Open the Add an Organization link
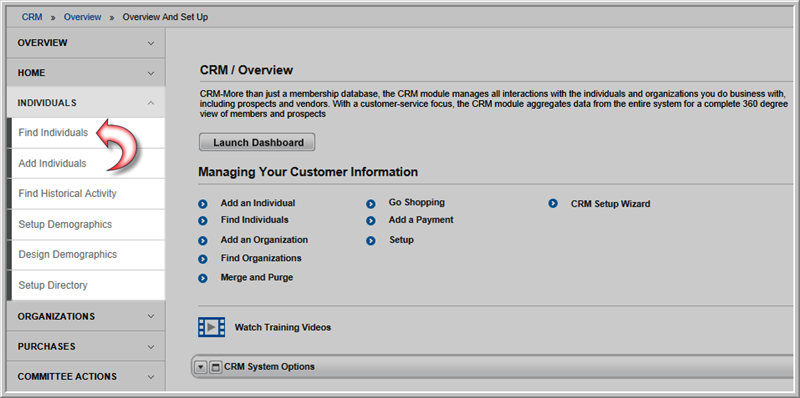 click(x=264, y=240)
